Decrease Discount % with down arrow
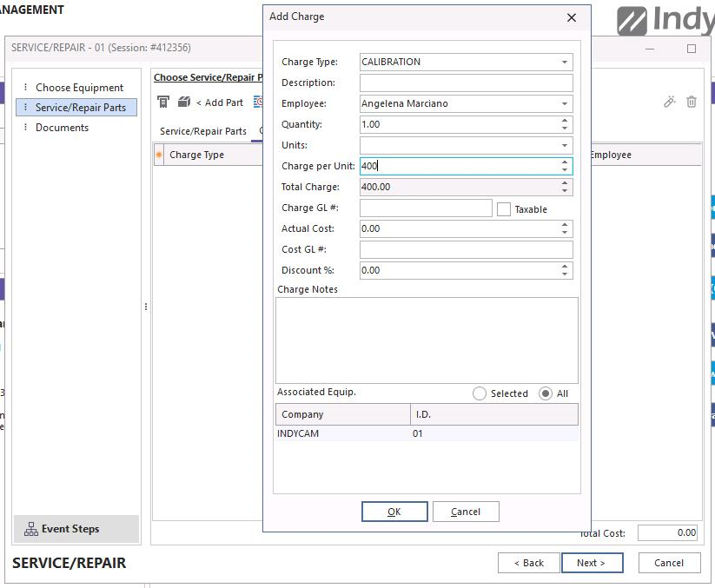Image resolution: width=715 pixels, height=588 pixels. tap(565, 274)
